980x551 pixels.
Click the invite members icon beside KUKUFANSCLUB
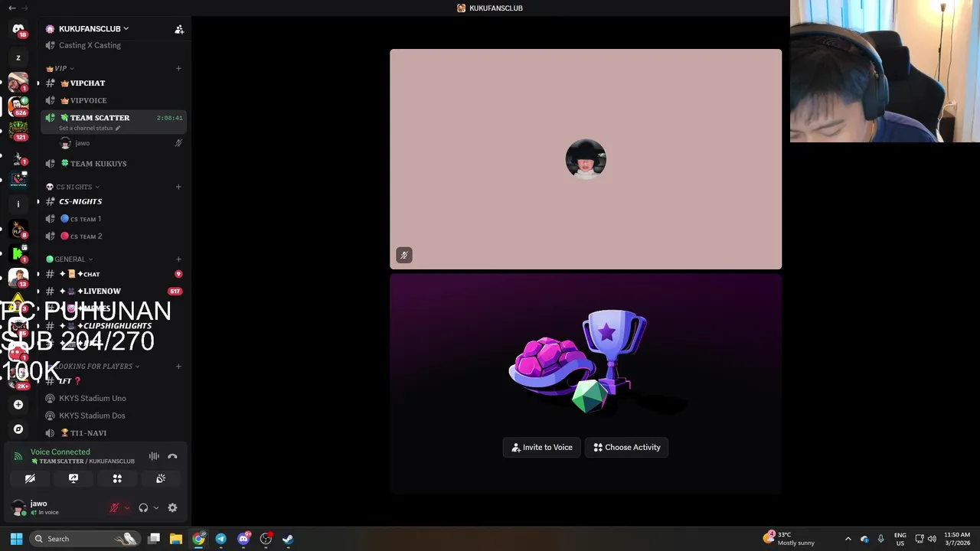click(179, 29)
